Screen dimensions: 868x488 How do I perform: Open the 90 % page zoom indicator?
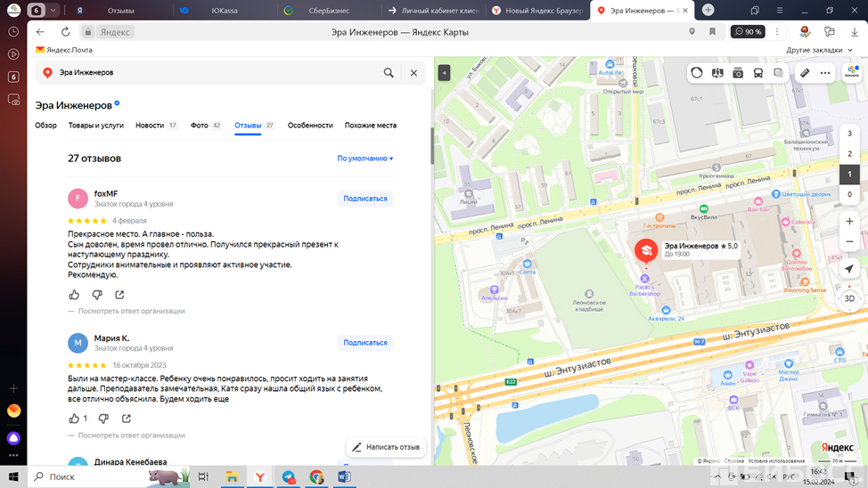point(748,32)
